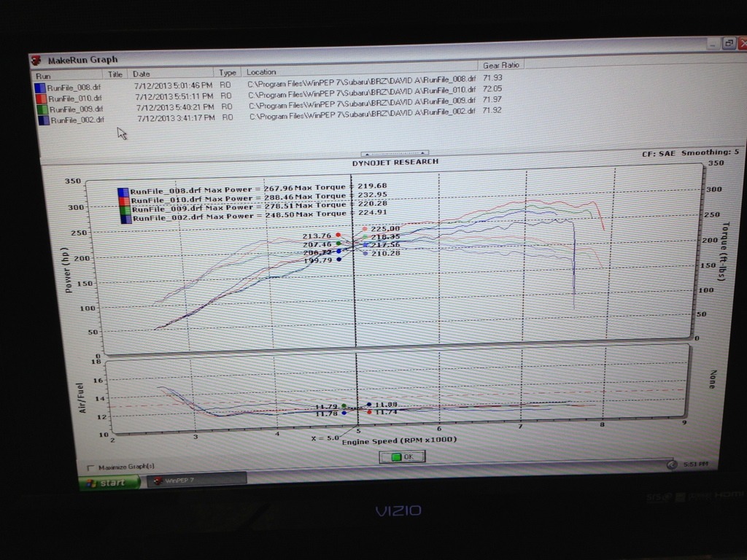The width and height of the screenshot is (747, 560).
Task: Restore the window using title bar button
Action: pos(727,44)
